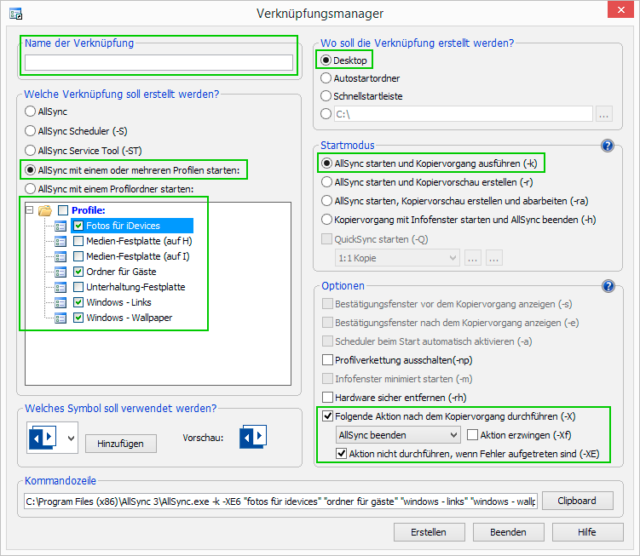The height and width of the screenshot is (556, 640).
Task: Select Kopiervorschau erstellen (-r) start mode
Action: click(x=327, y=182)
